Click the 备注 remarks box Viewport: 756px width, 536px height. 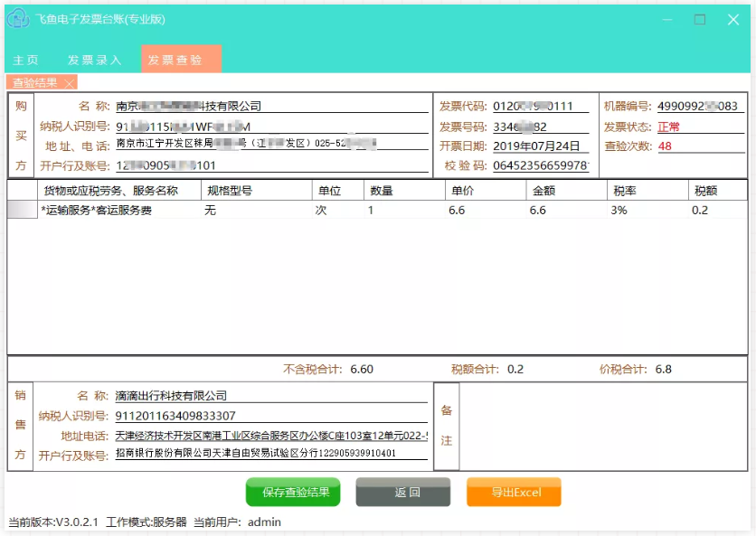coord(603,427)
